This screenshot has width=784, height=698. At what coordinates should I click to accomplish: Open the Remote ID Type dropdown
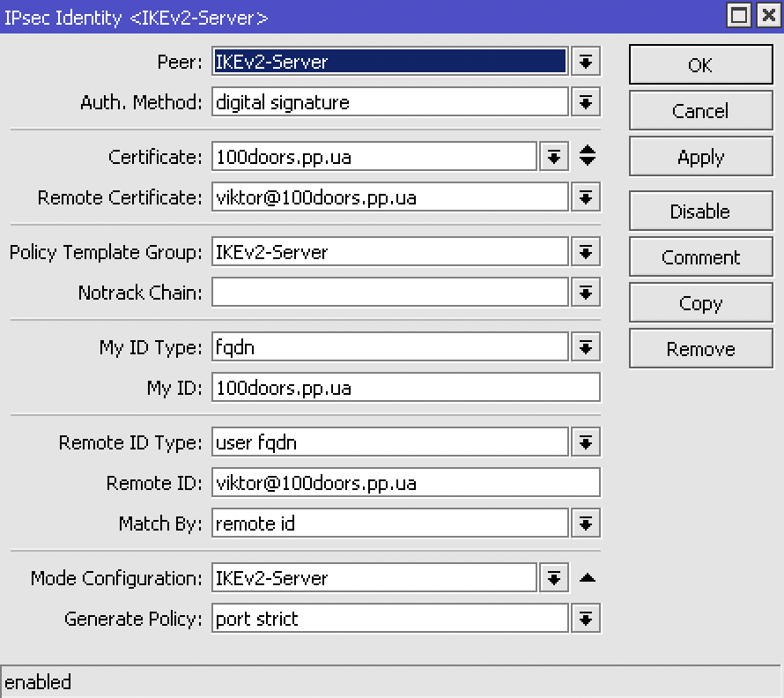coord(585,442)
